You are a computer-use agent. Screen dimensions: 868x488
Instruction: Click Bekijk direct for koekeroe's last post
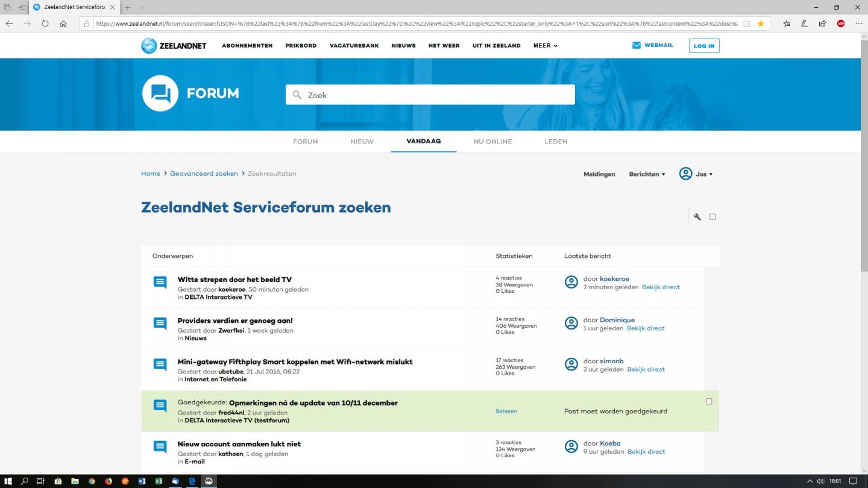pos(661,287)
